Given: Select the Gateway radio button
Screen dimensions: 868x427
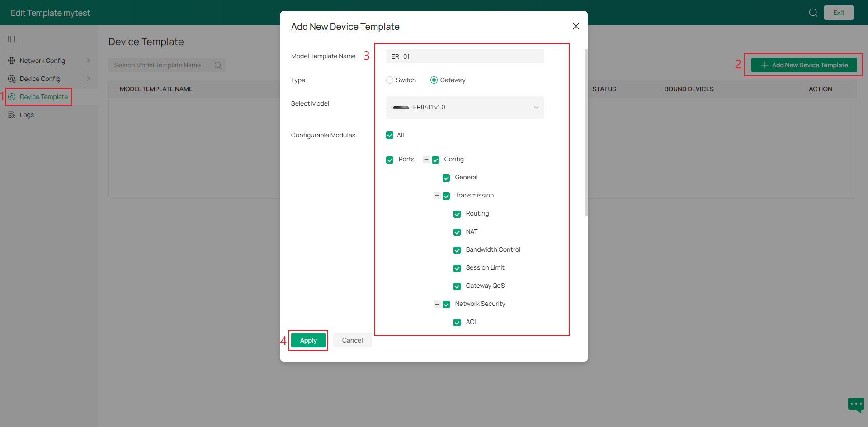Looking at the screenshot, I should (434, 80).
